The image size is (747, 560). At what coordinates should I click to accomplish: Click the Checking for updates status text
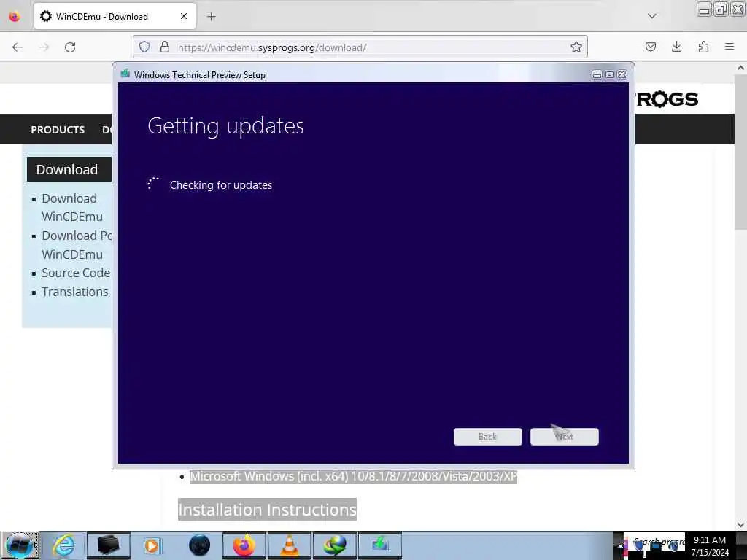(x=221, y=184)
